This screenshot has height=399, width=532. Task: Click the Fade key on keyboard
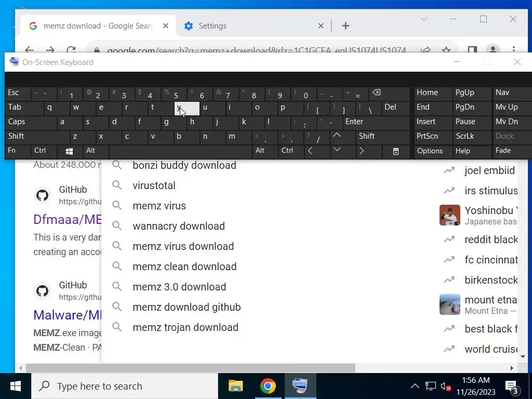click(512, 151)
